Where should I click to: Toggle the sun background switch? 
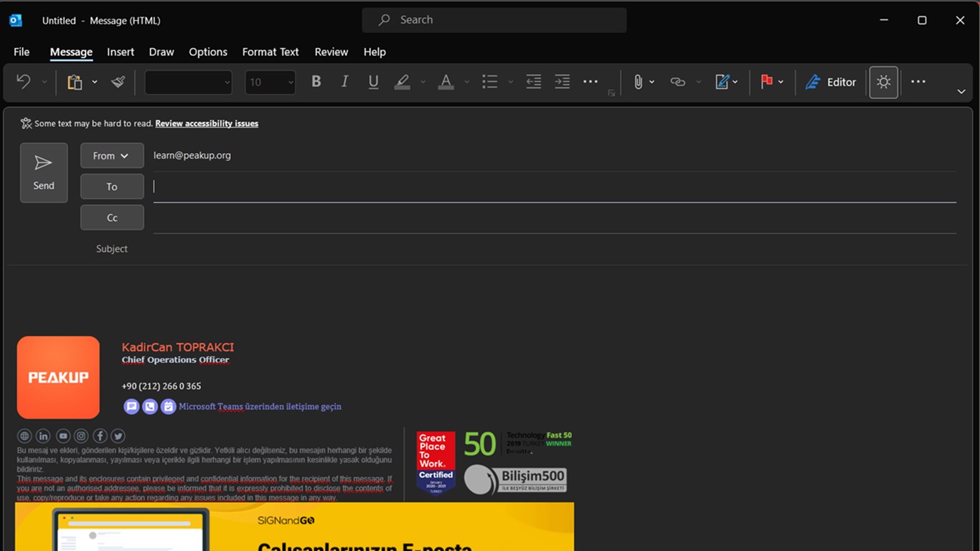pos(884,82)
